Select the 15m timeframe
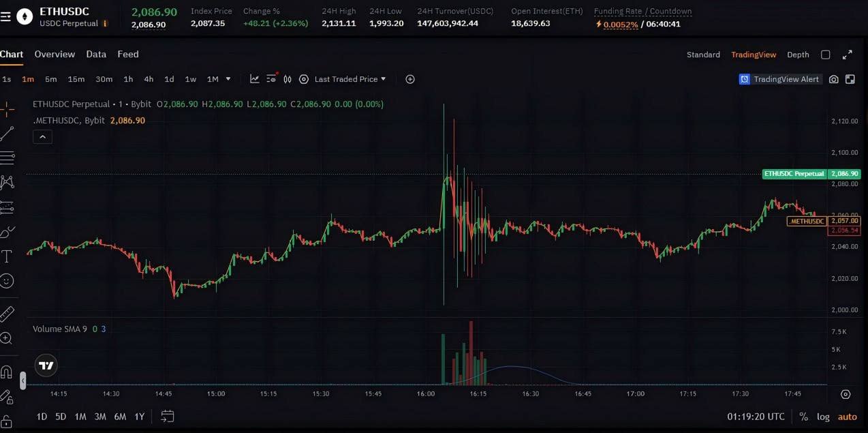The height and width of the screenshot is (433, 868). (x=76, y=79)
